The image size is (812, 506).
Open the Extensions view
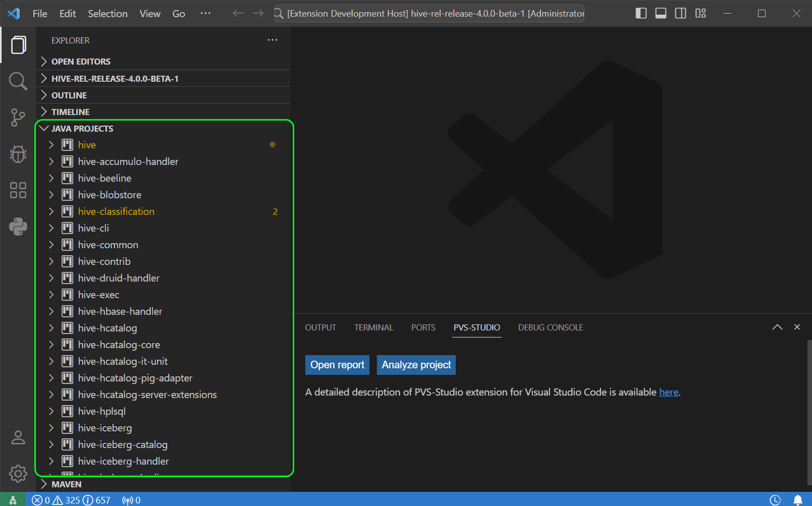[18, 190]
